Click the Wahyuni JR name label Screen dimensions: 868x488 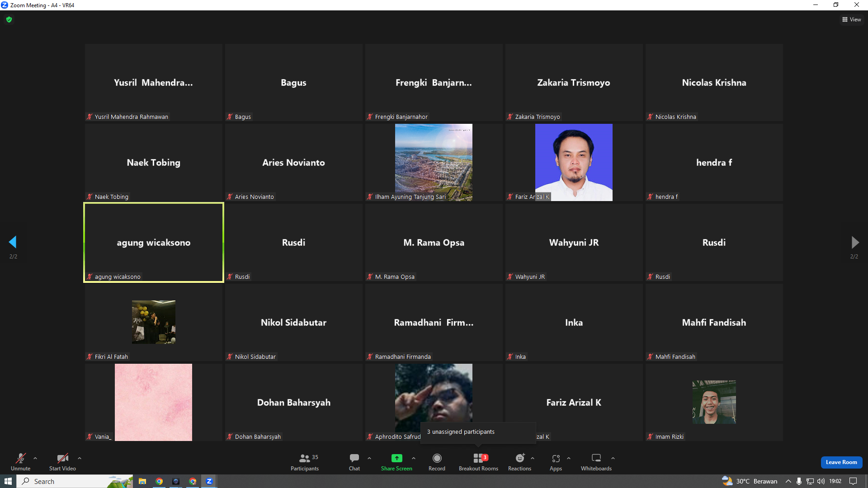530,277
